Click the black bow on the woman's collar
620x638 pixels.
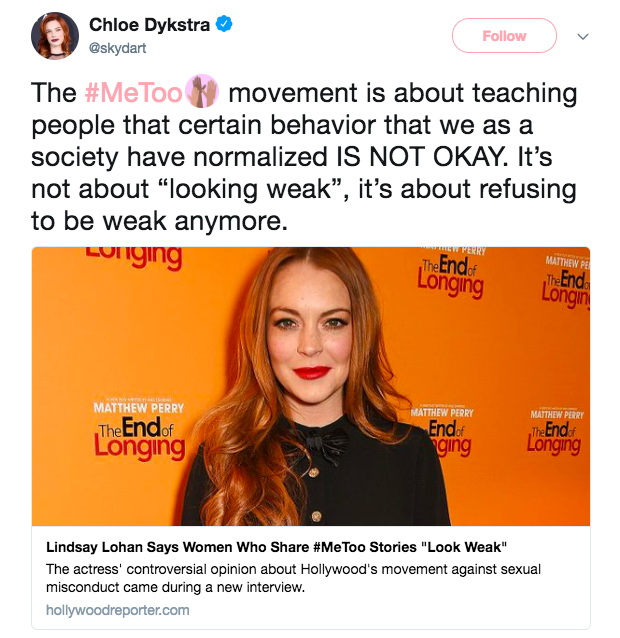pos(326,441)
